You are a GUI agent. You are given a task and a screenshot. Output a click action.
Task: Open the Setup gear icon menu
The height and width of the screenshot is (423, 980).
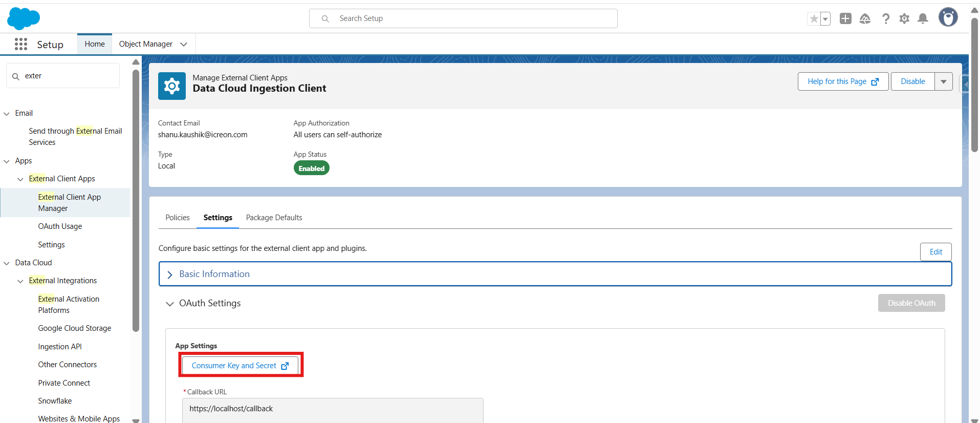tap(904, 19)
